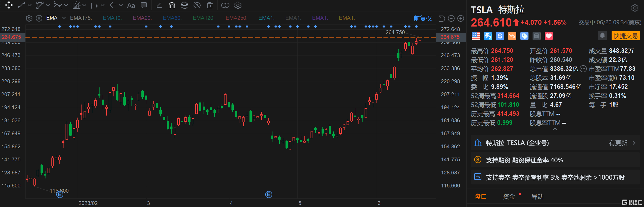Open EMA indicator settings gear

(29, 18)
